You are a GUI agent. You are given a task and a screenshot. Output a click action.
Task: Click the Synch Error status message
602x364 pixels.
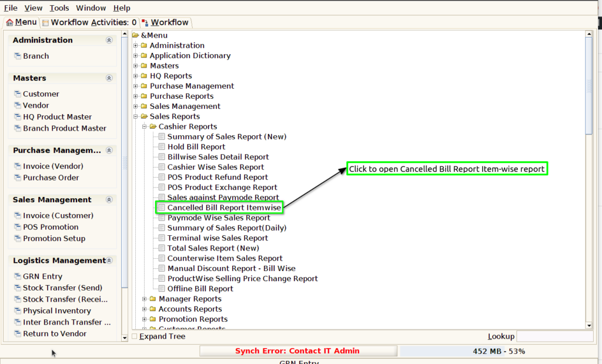pyautogui.click(x=298, y=351)
